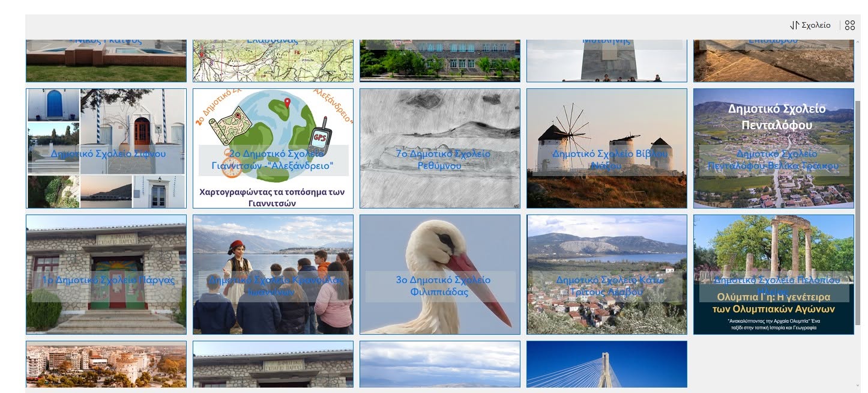Screen dimensions: 868x393
Task: Open the school building with trees thumbnail
Action: click(440, 61)
